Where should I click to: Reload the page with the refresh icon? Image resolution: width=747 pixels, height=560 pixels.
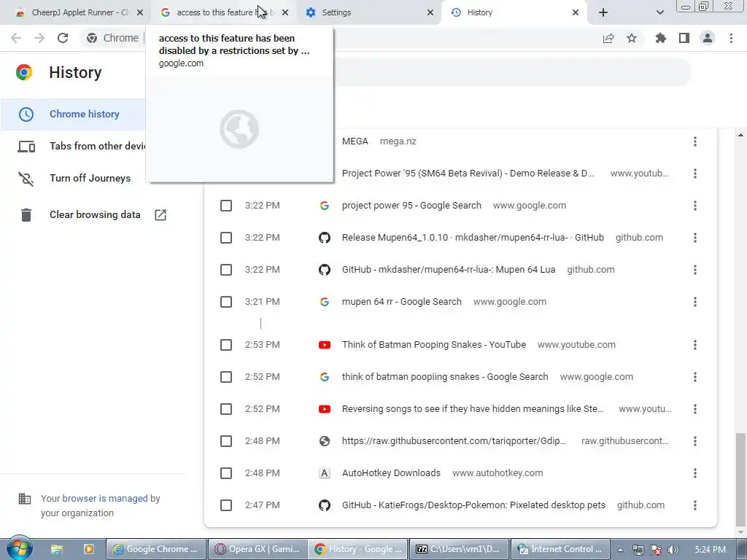(x=63, y=38)
